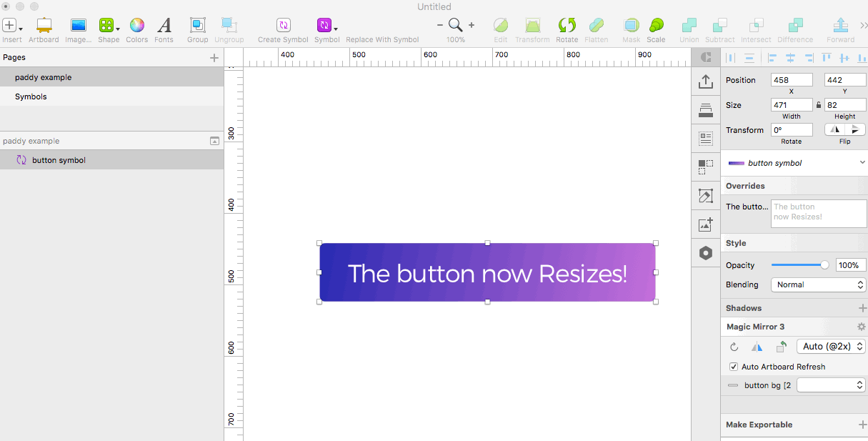Click the Rotate tool icon
Screen dimensions: 868x441
567,26
